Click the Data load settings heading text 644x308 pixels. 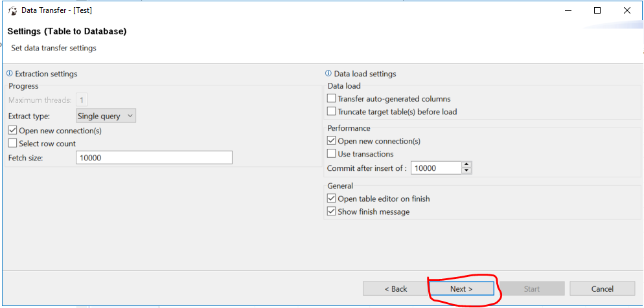365,74
